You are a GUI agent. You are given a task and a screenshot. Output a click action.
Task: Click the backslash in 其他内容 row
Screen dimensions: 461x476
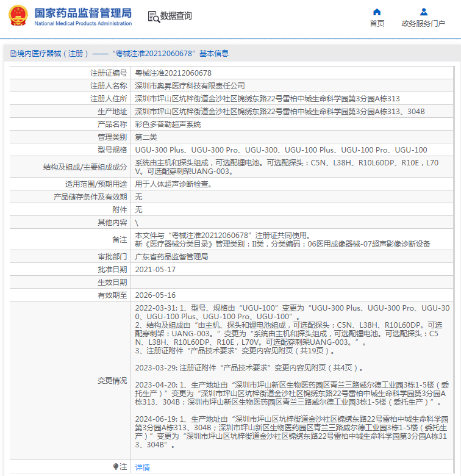(x=137, y=223)
